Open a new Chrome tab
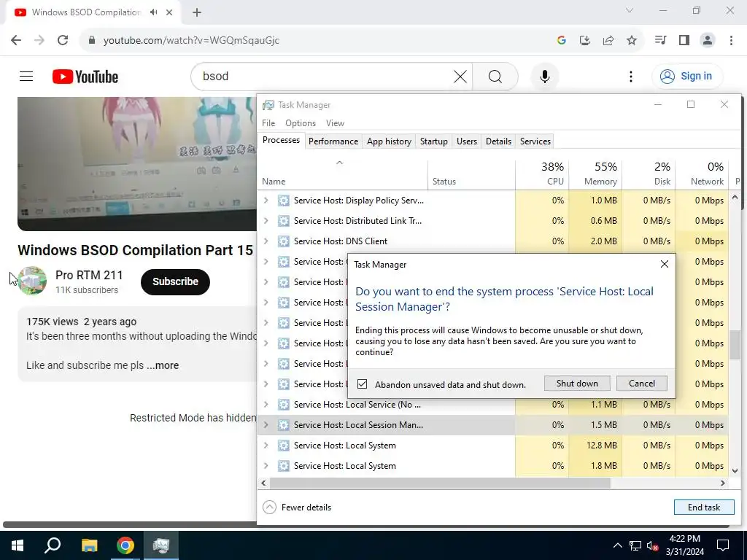747x560 pixels. pos(197,12)
